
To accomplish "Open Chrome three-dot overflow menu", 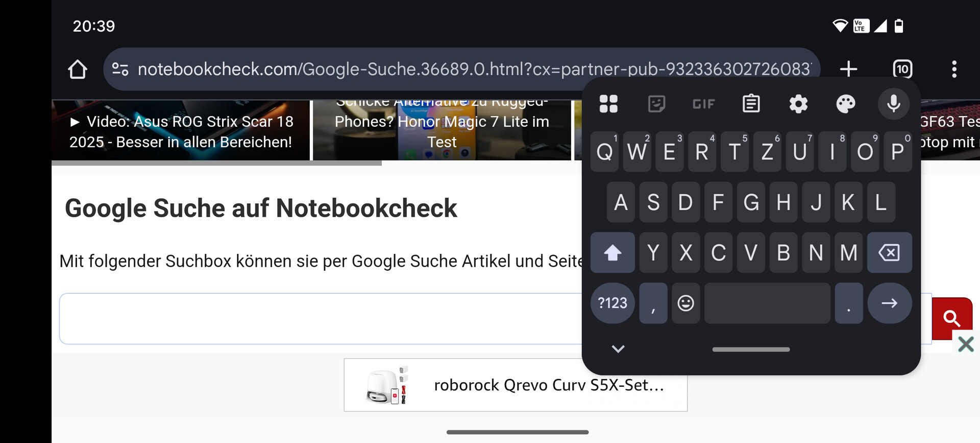I will (954, 69).
